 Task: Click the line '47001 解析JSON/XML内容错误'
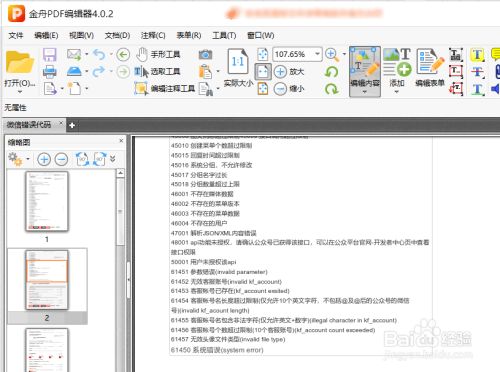[x=213, y=233]
